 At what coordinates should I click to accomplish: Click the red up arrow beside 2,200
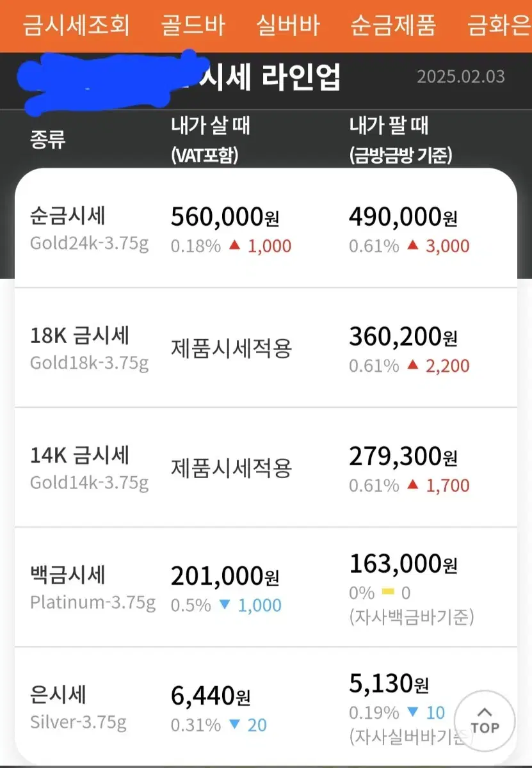(414, 365)
